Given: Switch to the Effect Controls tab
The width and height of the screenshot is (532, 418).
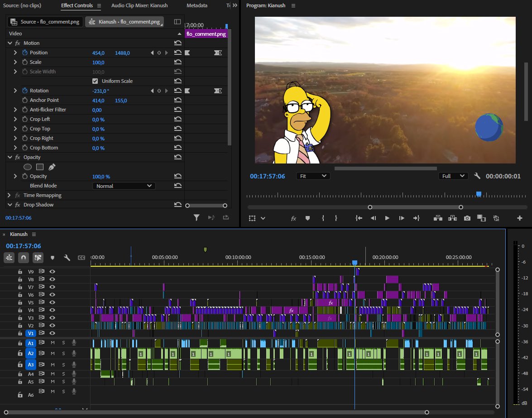Looking at the screenshot, I should [x=77, y=5].
